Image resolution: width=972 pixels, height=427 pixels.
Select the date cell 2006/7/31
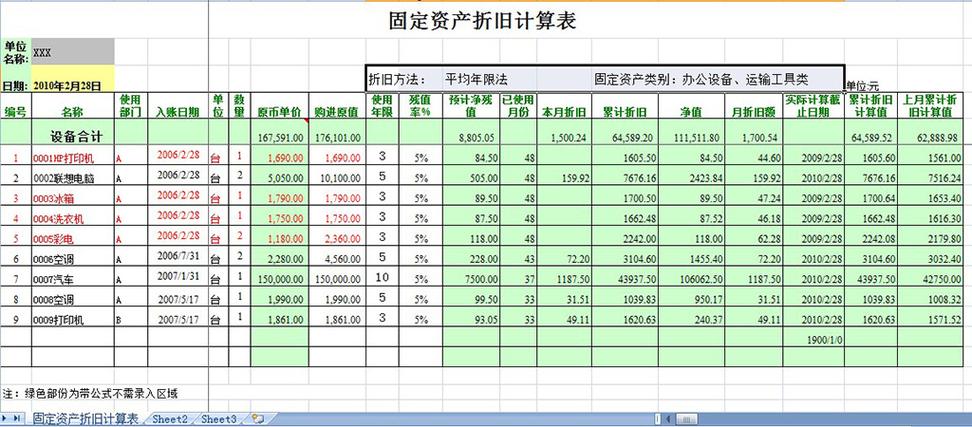(178, 258)
